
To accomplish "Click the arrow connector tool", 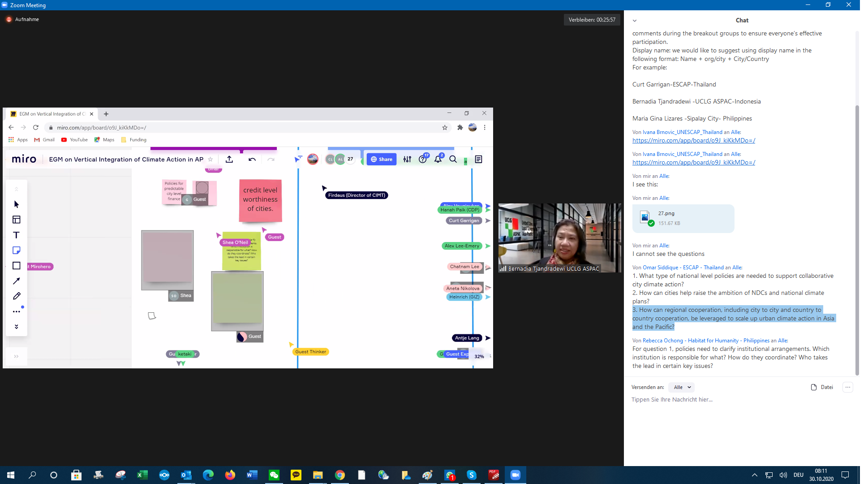I will pyautogui.click(x=17, y=281).
